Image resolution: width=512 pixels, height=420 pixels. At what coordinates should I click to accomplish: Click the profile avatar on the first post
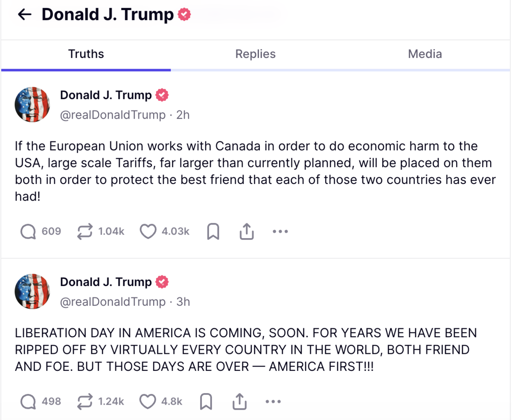[x=32, y=105]
